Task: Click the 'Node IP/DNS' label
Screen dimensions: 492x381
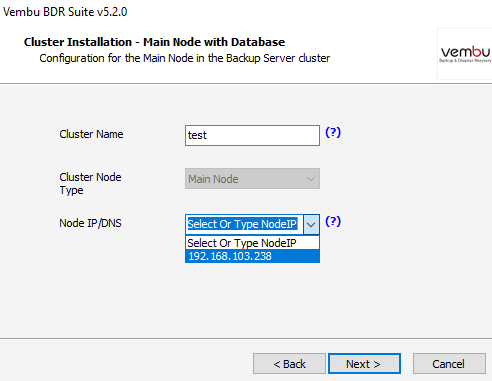Action: 90,223
